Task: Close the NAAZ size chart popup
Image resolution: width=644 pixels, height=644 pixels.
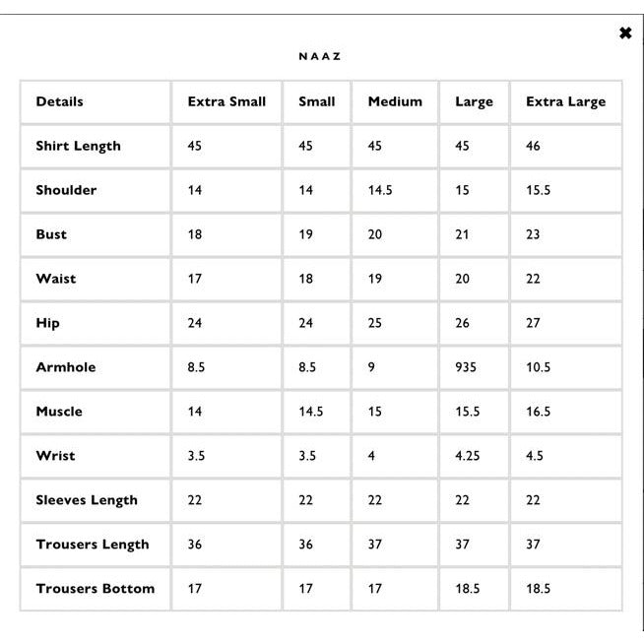Action: tap(625, 33)
